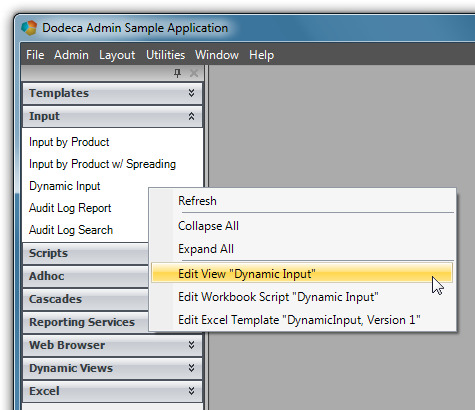
Task: Expand the Web Browser section
Action: [x=112, y=345]
